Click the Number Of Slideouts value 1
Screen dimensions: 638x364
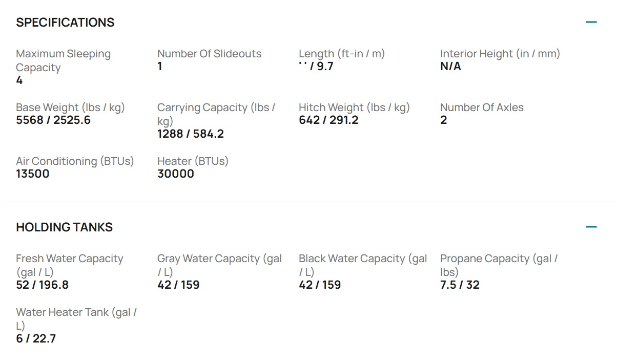(160, 67)
